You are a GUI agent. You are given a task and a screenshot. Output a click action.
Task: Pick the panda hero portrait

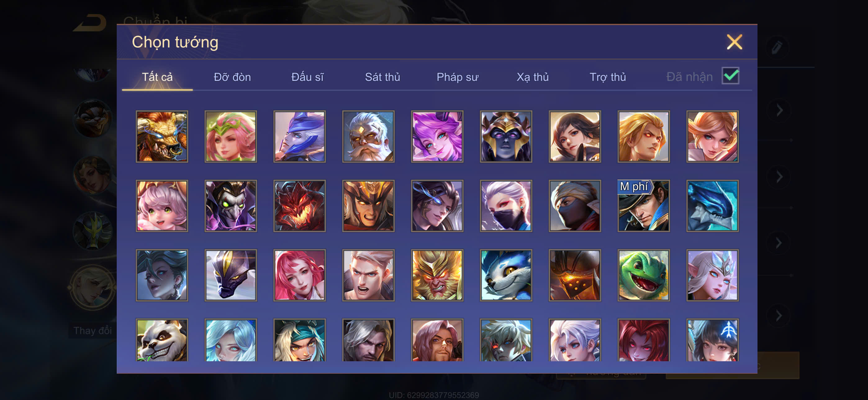pyautogui.click(x=162, y=340)
